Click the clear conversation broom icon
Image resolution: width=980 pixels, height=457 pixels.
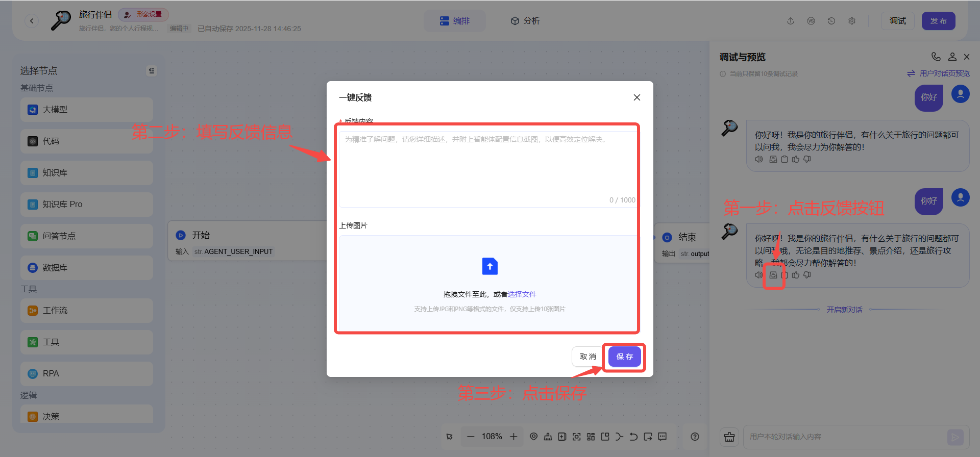(729, 437)
